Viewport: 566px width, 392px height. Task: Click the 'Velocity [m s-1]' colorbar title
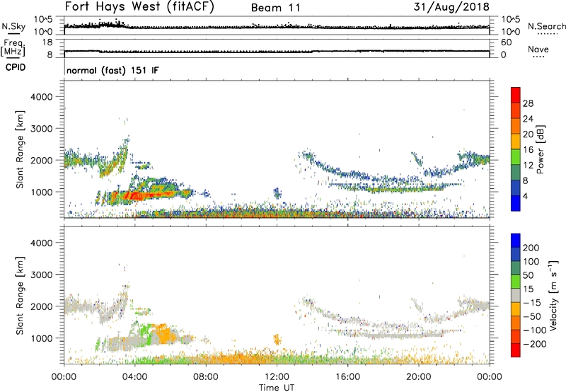[554, 295]
